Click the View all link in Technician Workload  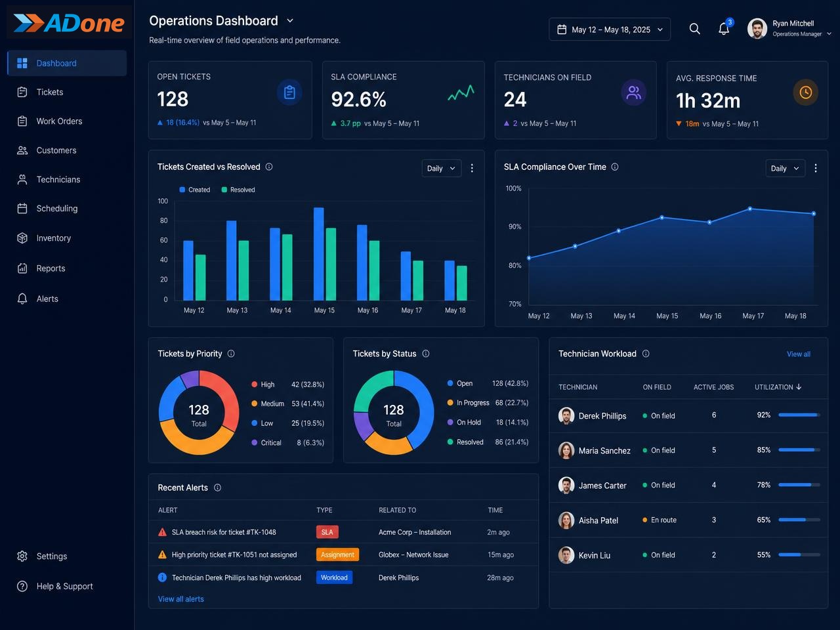pyautogui.click(x=799, y=354)
